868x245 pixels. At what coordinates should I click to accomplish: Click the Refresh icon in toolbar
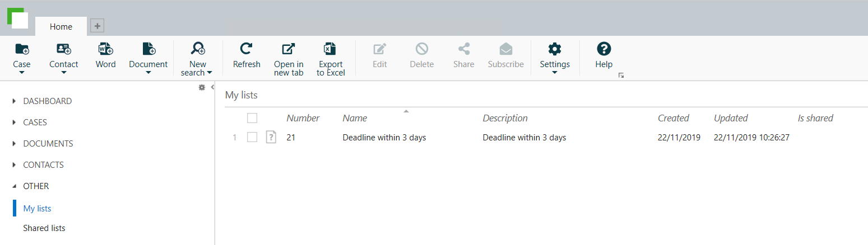247,49
